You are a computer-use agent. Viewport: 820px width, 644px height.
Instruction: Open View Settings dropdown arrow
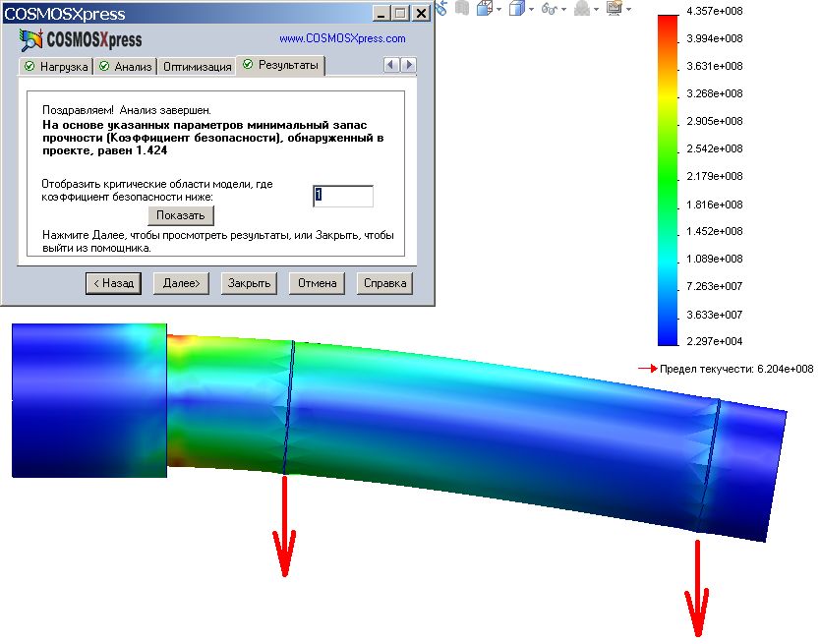[628, 10]
